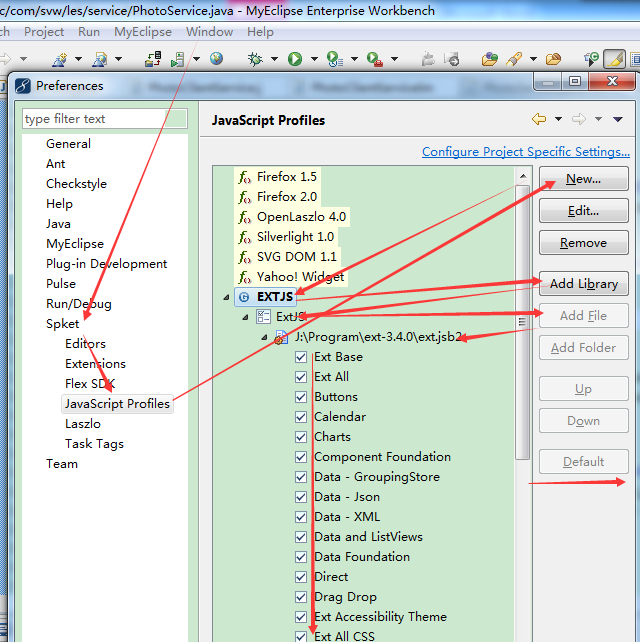The height and width of the screenshot is (642, 640).
Task: Toggle the Data - GroupingStore checkbox
Action: pos(301,477)
